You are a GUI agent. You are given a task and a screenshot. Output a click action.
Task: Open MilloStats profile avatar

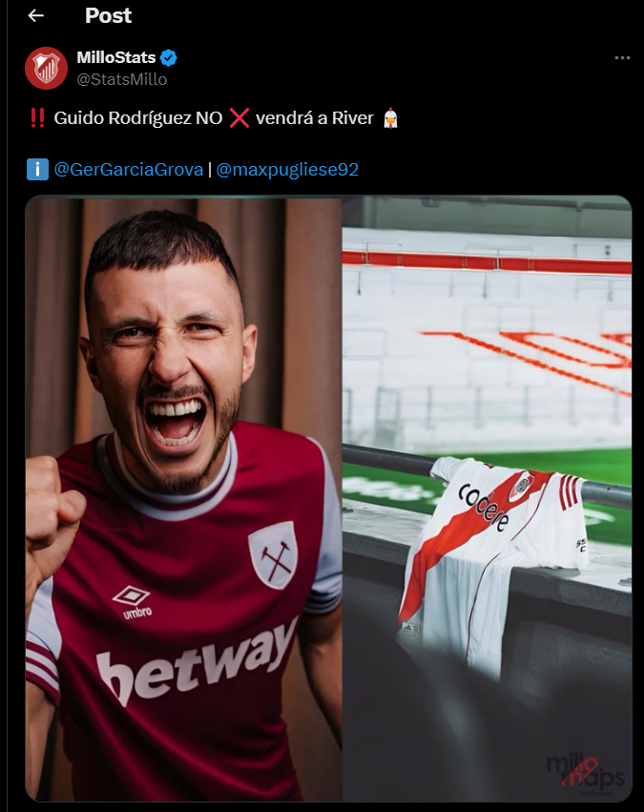(x=46, y=68)
